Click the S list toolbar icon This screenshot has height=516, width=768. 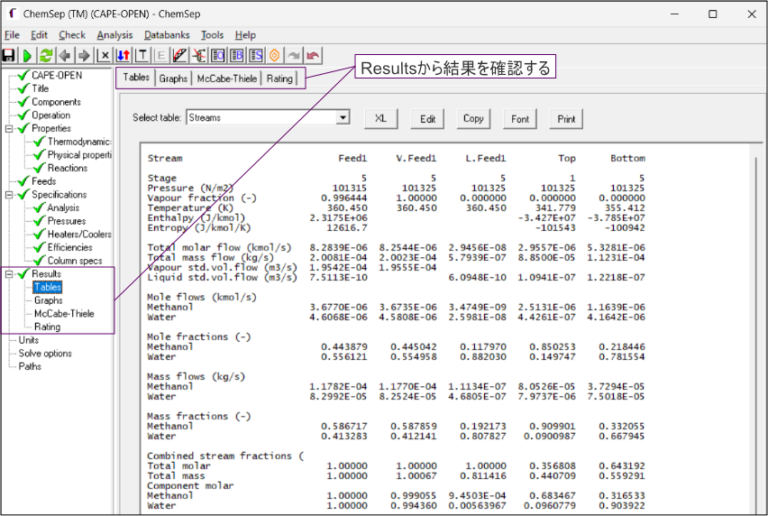point(256,55)
